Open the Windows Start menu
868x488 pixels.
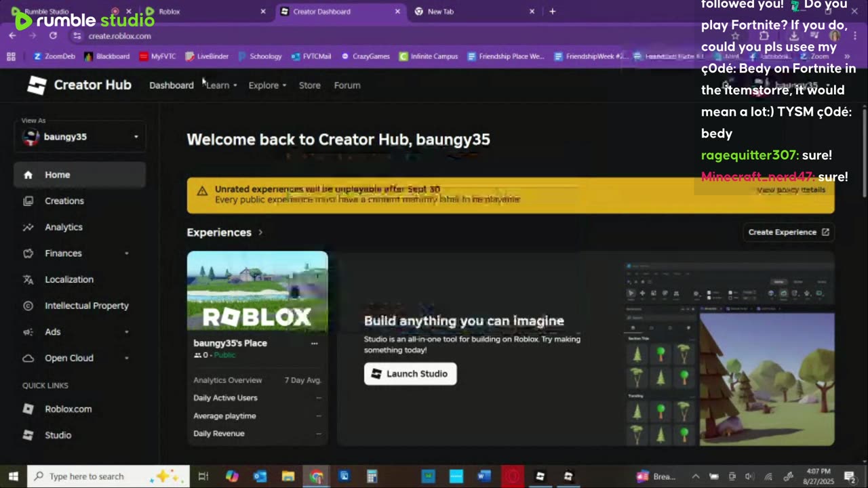pos(13,476)
